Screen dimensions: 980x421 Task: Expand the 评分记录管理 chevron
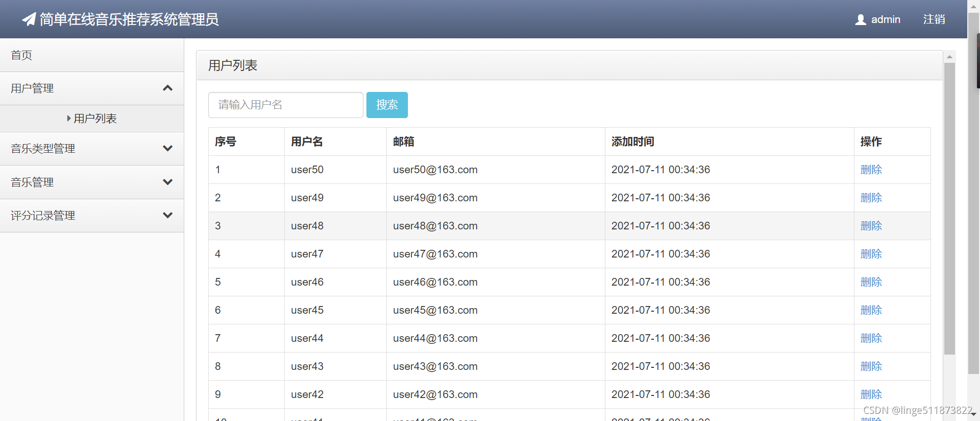click(167, 216)
